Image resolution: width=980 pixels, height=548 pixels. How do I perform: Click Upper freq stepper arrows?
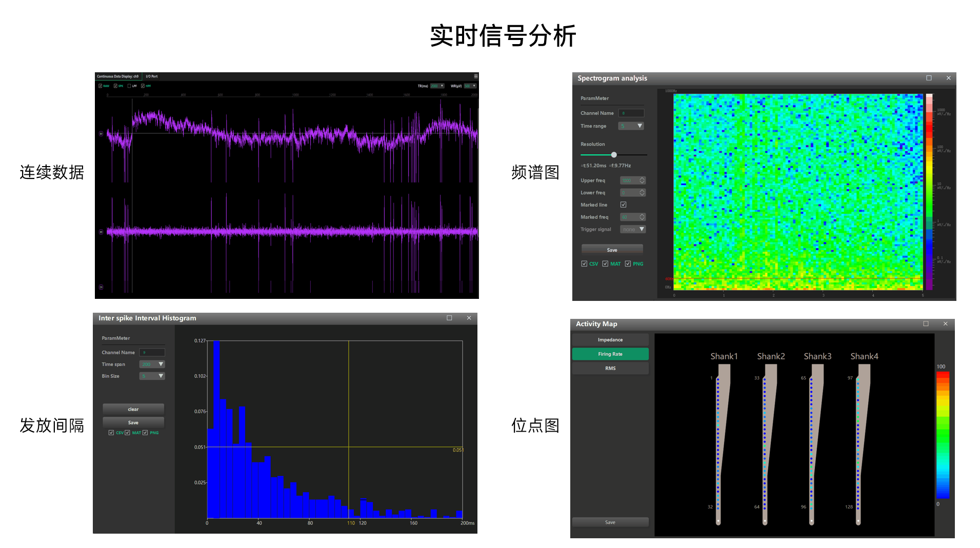click(642, 180)
